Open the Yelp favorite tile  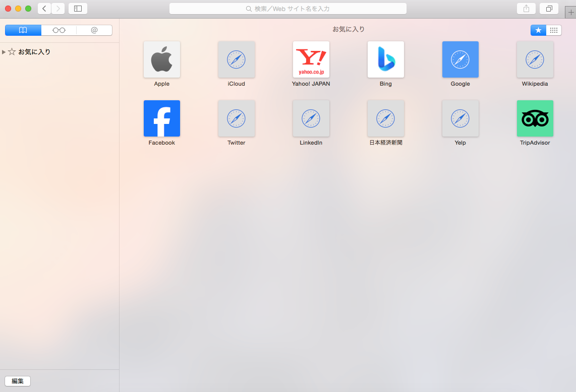[460, 118]
